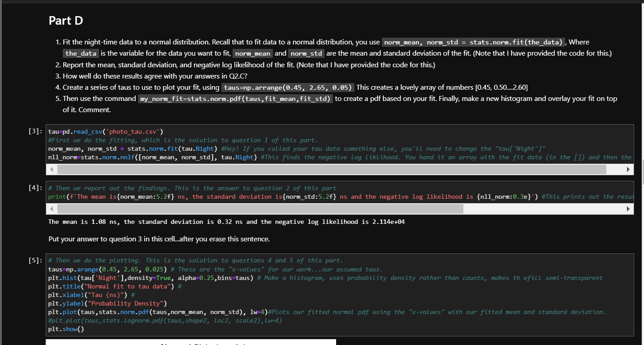This screenshot has width=644, height=345.
Task: Click the code line 'plt.plot(taus,stats.norm.pdf(taus,norm_mean, norm_std), lw=4)'
Action: click(x=157, y=312)
